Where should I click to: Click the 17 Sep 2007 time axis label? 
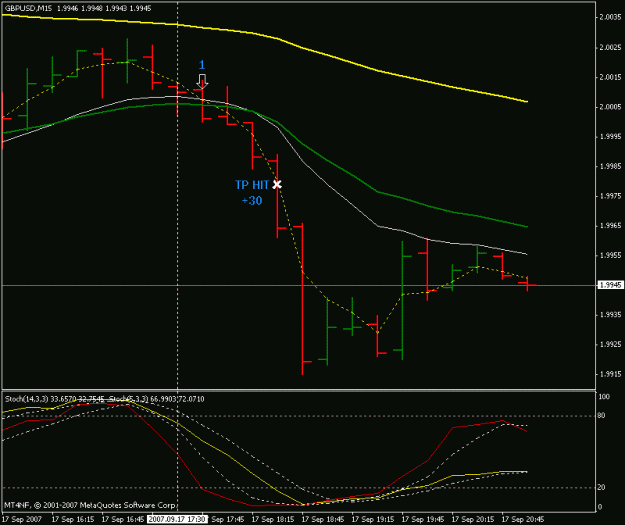pos(22,519)
